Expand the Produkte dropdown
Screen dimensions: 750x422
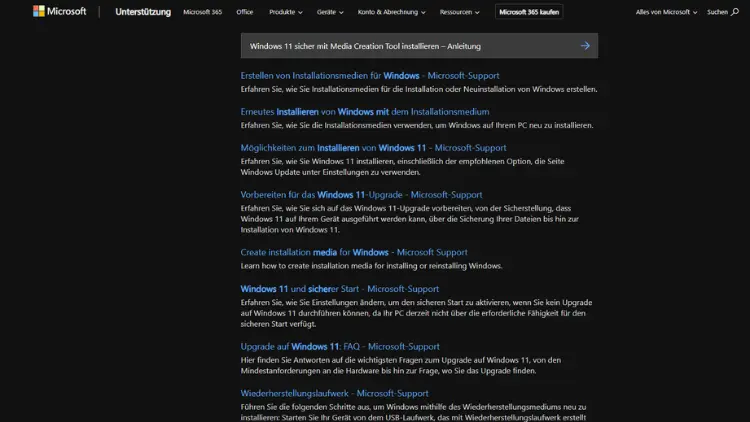tap(286, 12)
